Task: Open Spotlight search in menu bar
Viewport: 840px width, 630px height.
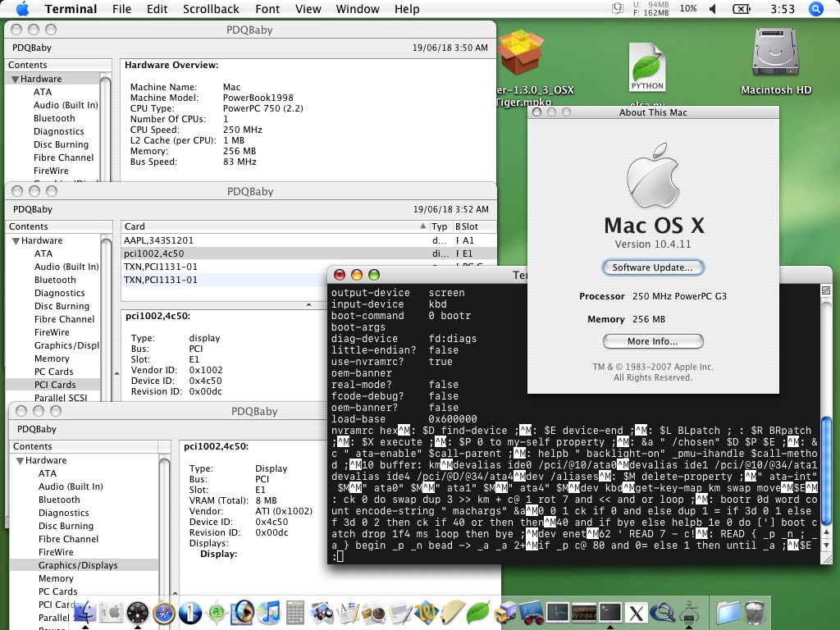Action: 815,9
